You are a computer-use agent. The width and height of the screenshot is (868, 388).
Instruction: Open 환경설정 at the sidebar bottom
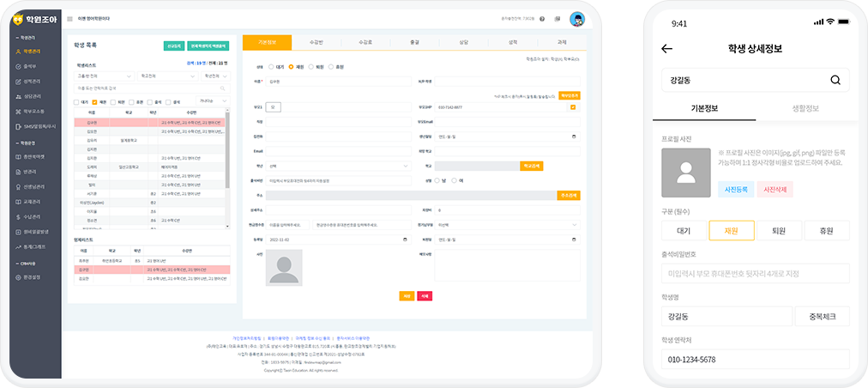31,277
